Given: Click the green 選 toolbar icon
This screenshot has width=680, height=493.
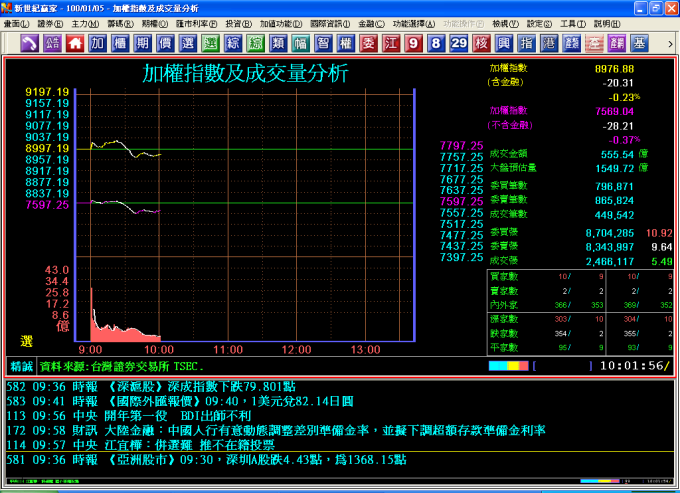Looking at the screenshot, I should coord(210,43).
